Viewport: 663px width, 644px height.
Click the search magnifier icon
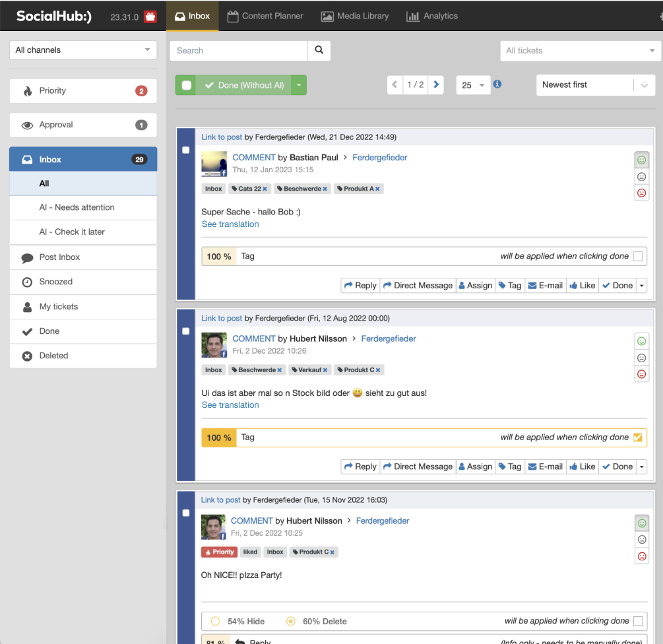tap(319, 50)
